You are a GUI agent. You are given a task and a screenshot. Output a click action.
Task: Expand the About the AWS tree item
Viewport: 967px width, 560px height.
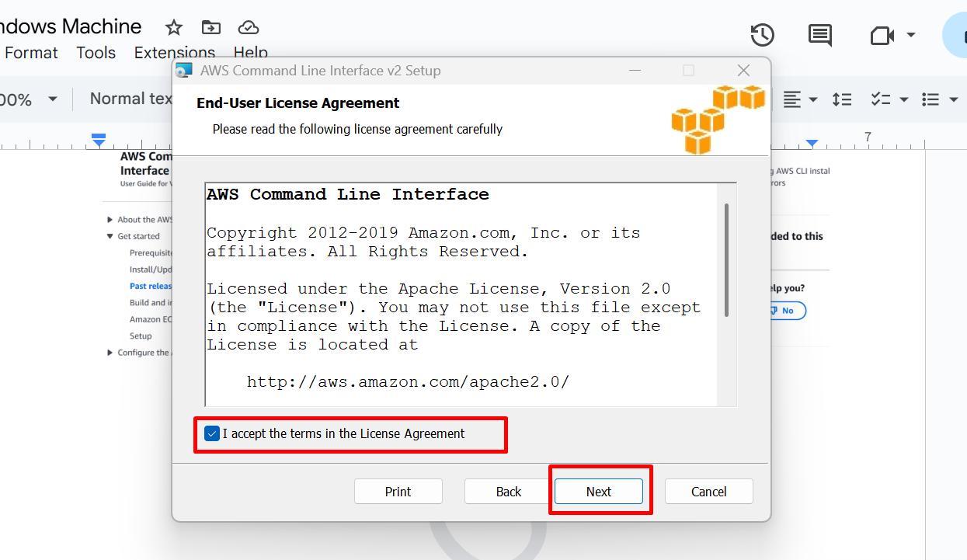[x=110, y=220]
